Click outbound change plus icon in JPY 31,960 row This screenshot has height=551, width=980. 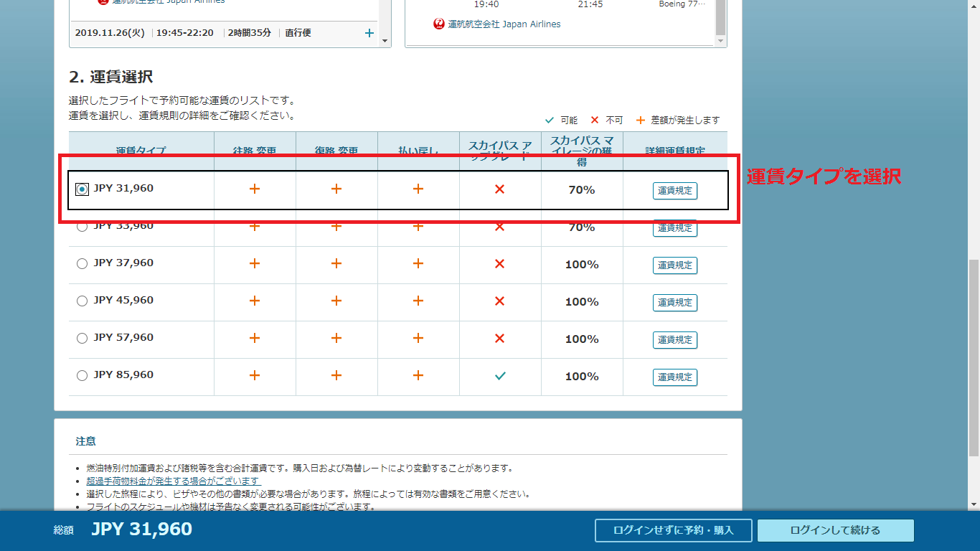pos(254,189)
